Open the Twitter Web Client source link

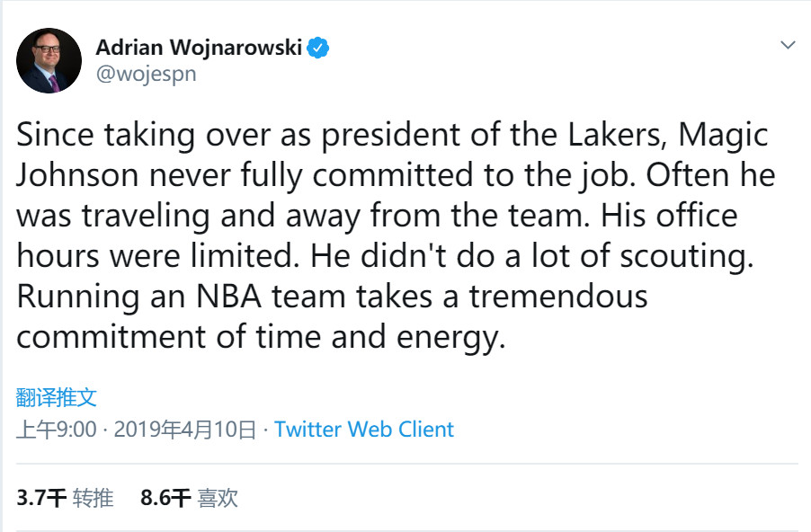tap(364, 429)
